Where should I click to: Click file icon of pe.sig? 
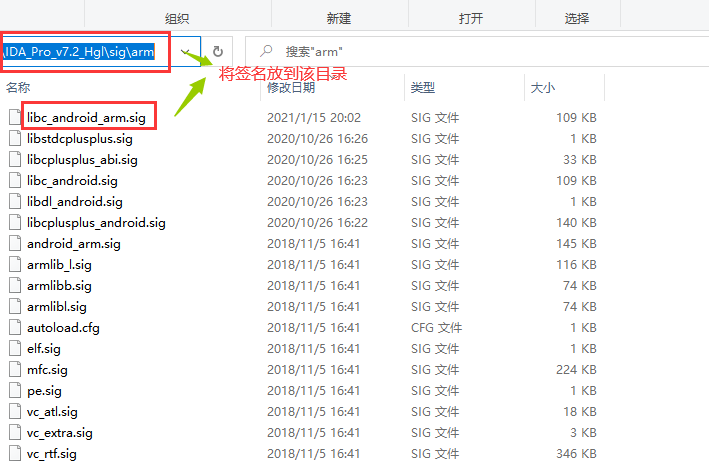(x=15, y=390)
